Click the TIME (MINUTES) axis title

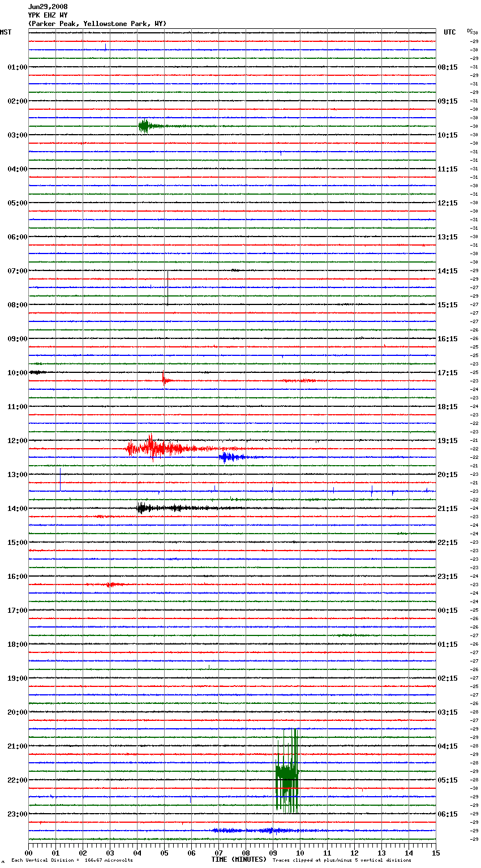[x=239, y=860]
